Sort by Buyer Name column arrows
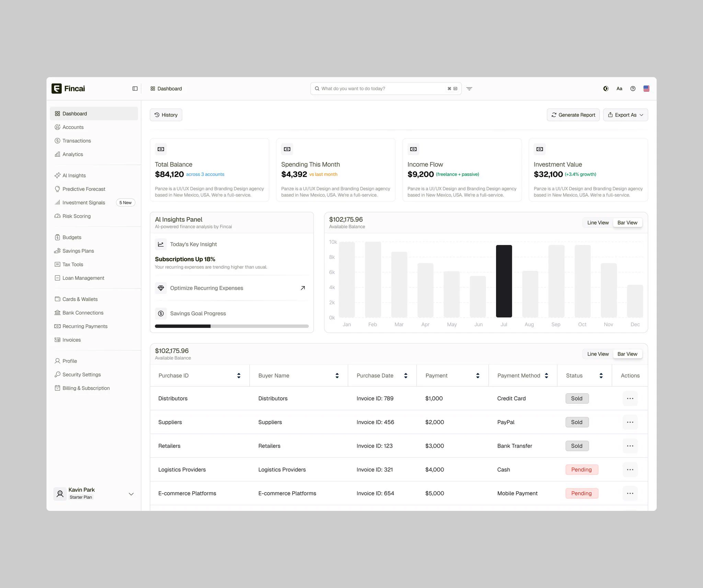 337,376
